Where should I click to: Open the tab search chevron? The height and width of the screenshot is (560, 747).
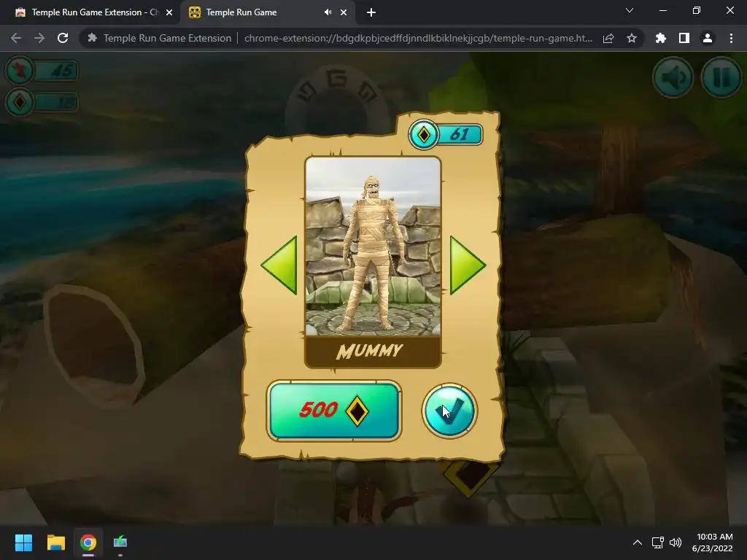click(630, 10)
